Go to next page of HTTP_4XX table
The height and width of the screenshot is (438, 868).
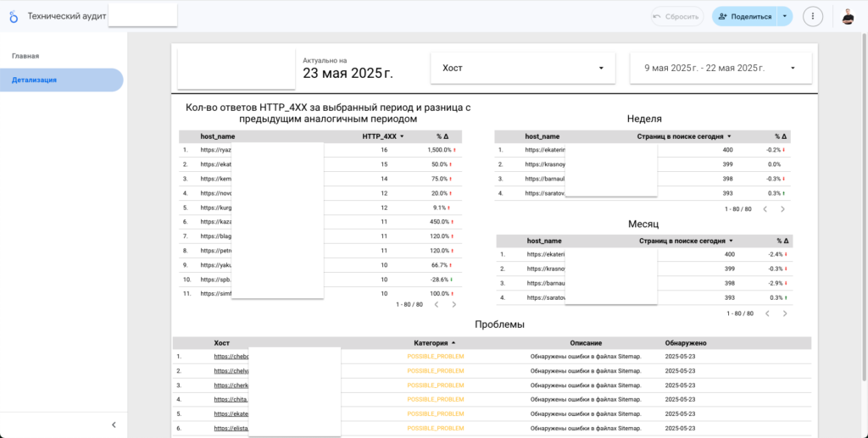pyautogui.click(x=454, y=305)
